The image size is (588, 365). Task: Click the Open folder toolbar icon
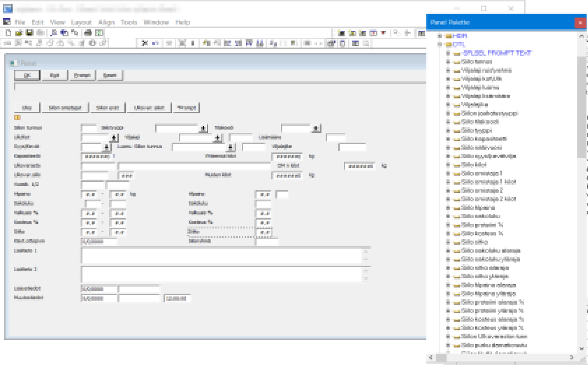pos(19,33)
